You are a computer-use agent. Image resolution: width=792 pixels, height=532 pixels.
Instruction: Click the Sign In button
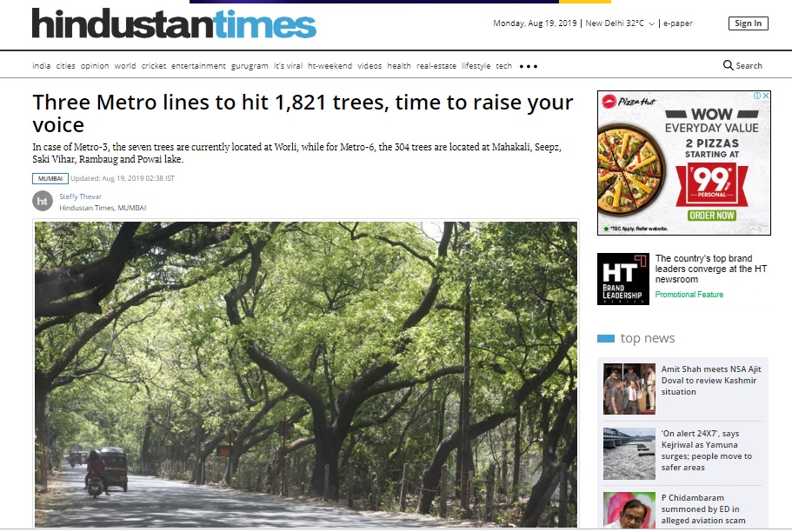[x=748, y=23]
